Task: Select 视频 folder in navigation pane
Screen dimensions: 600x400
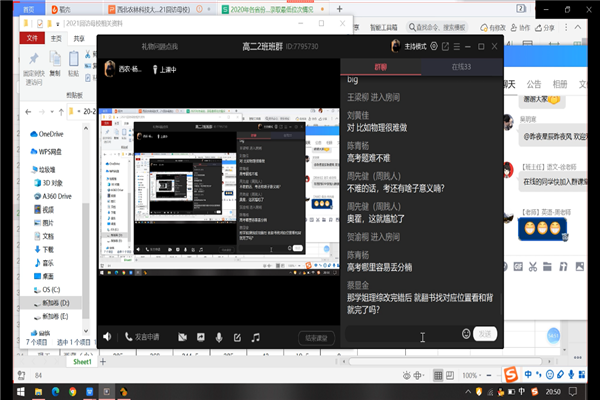Action: coord(44,210)
